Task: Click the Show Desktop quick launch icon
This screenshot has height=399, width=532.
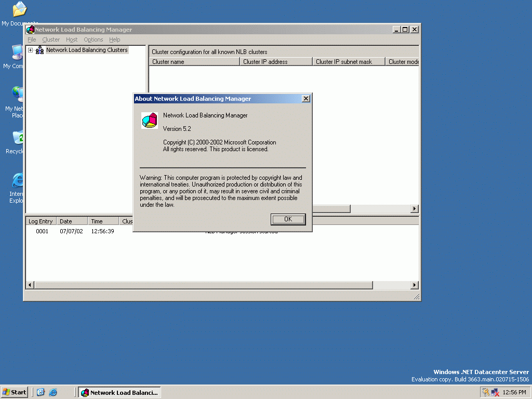Action: point(41,392)
